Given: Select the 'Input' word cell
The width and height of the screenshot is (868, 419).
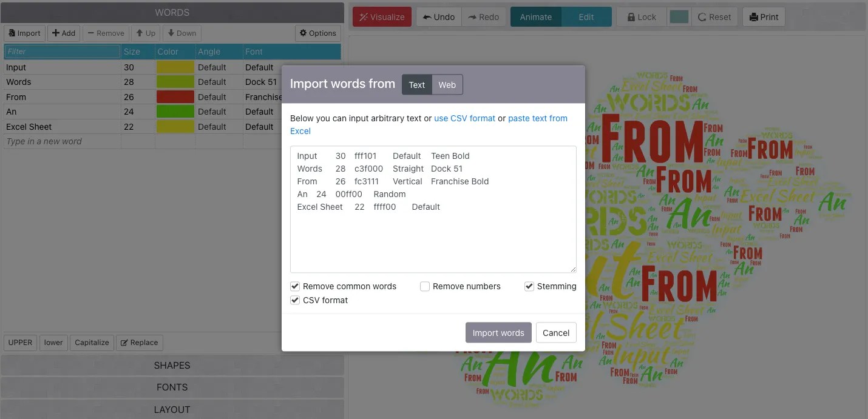Looking at the screenshot, I should point(62,67).
